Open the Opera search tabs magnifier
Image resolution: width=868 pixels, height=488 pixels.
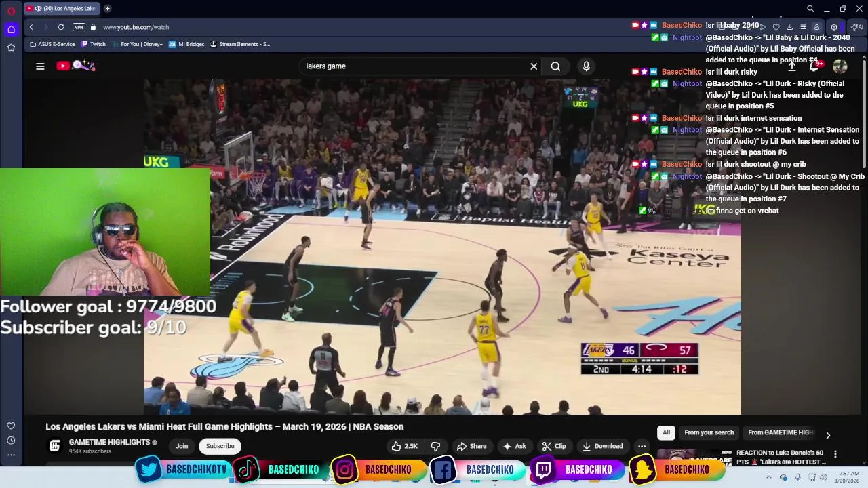[x=810, y=9]
